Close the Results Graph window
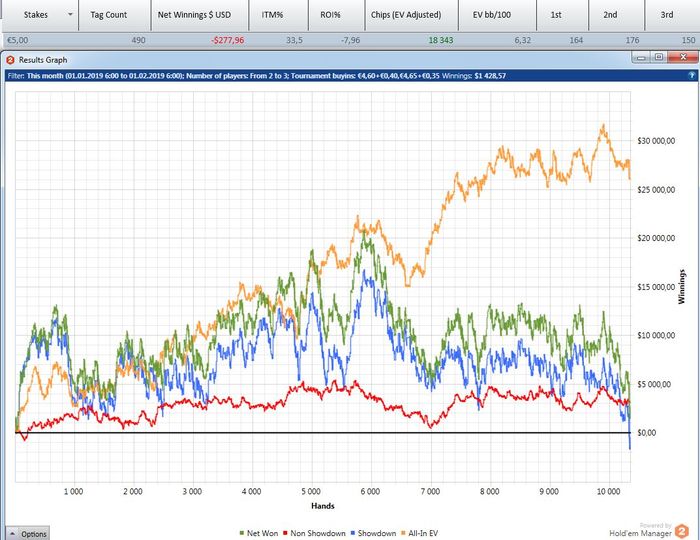This screenshot has height=540, width=700. (683, 57)
